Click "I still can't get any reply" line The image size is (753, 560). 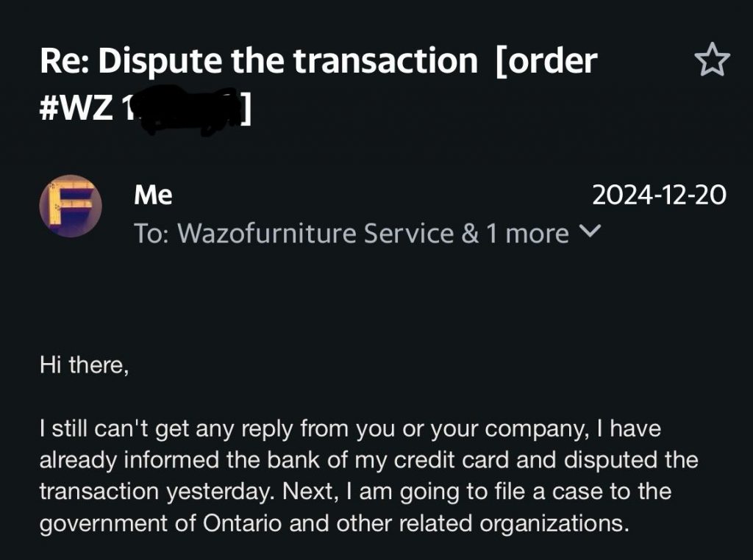(176, 427)
